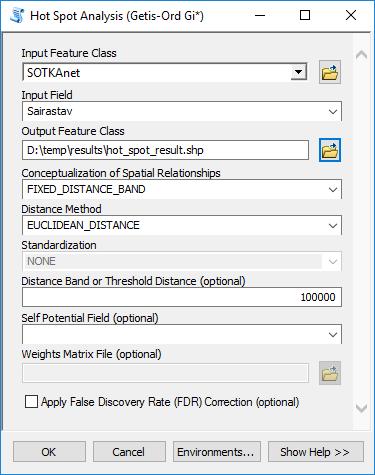Open browse folder for Input Feature Class
Viewport: 375px width, 475px height.
pos(330,72)
